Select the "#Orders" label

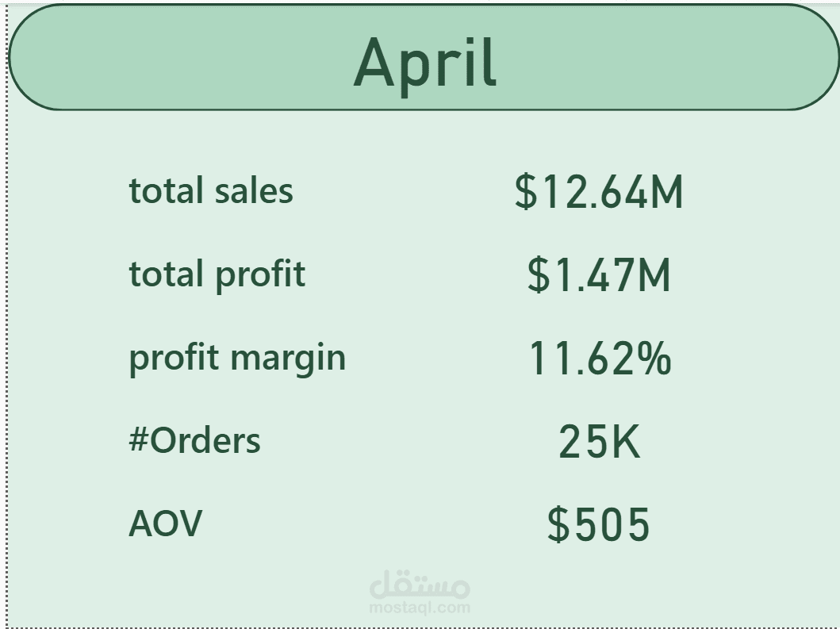pyautogui.click(x=194, y=440)
